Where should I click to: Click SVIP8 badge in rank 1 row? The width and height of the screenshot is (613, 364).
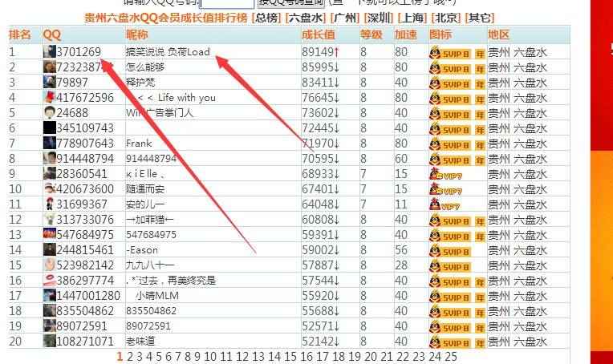pyautogui.click(x=450, y=52)
